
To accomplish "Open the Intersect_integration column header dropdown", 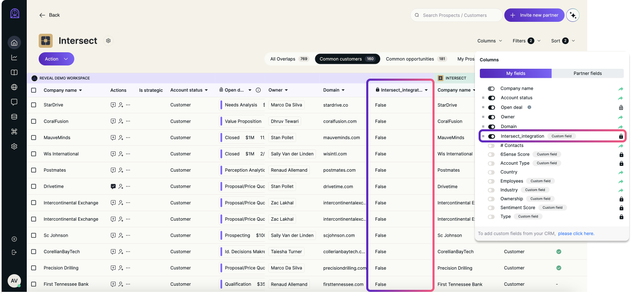I will 426,90.
